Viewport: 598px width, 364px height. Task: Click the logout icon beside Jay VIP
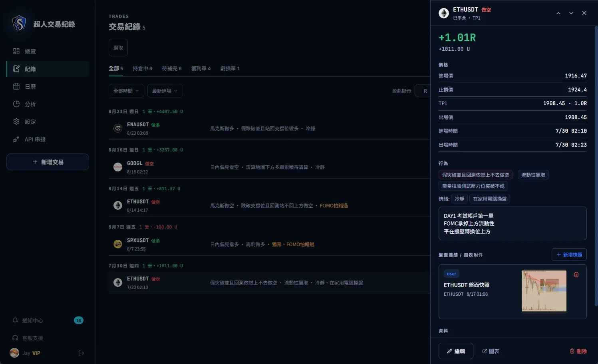coord(81,353)
